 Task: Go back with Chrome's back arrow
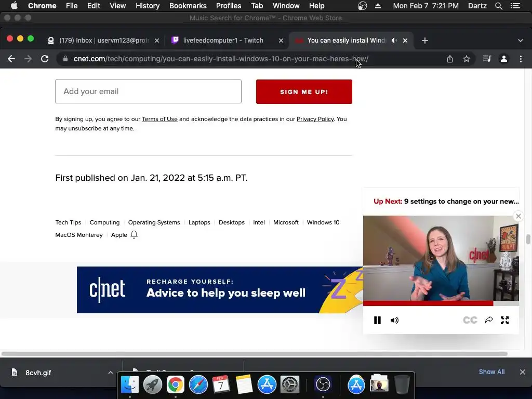point(11,59)
